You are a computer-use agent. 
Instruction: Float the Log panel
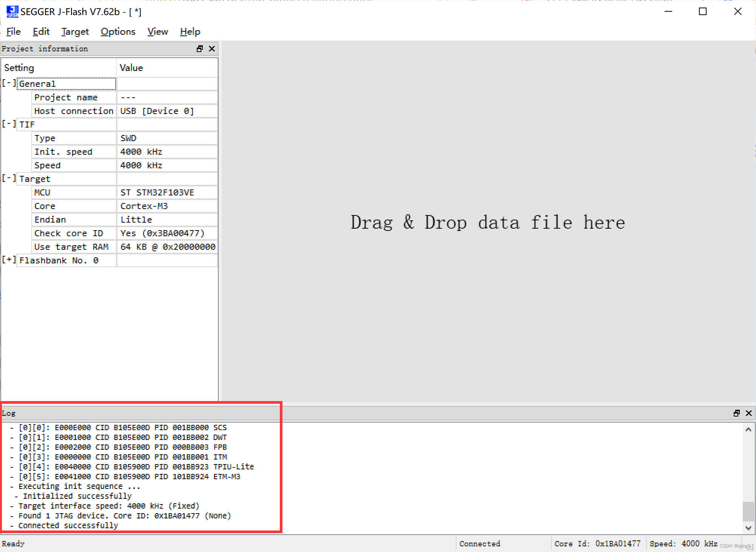click(x=736, y=413)
